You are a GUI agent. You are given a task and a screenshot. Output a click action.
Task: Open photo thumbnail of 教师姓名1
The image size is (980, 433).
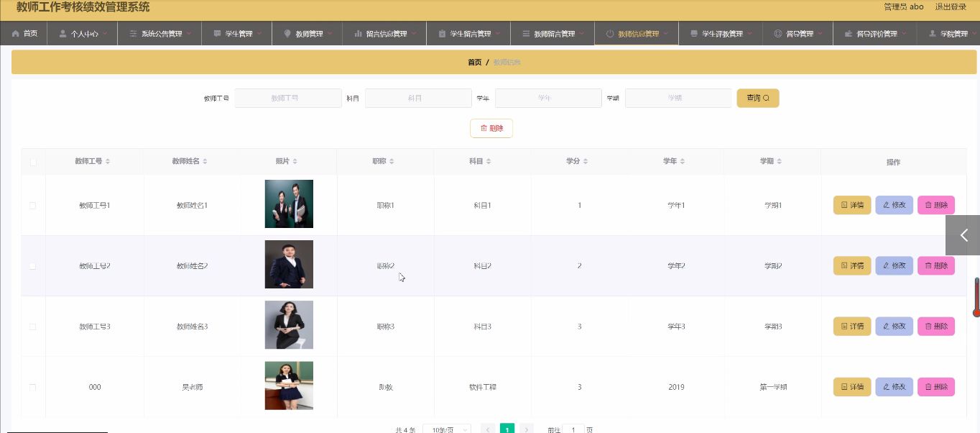(289, 204)
